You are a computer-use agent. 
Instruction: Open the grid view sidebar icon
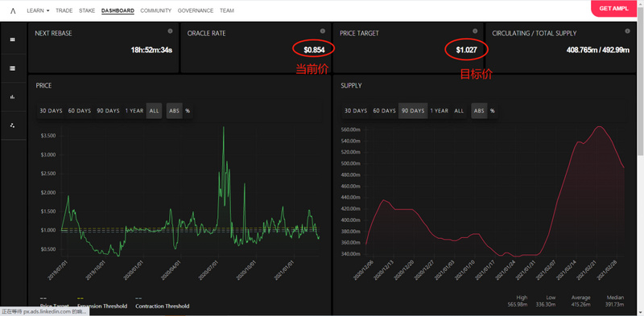coord(12,39)
